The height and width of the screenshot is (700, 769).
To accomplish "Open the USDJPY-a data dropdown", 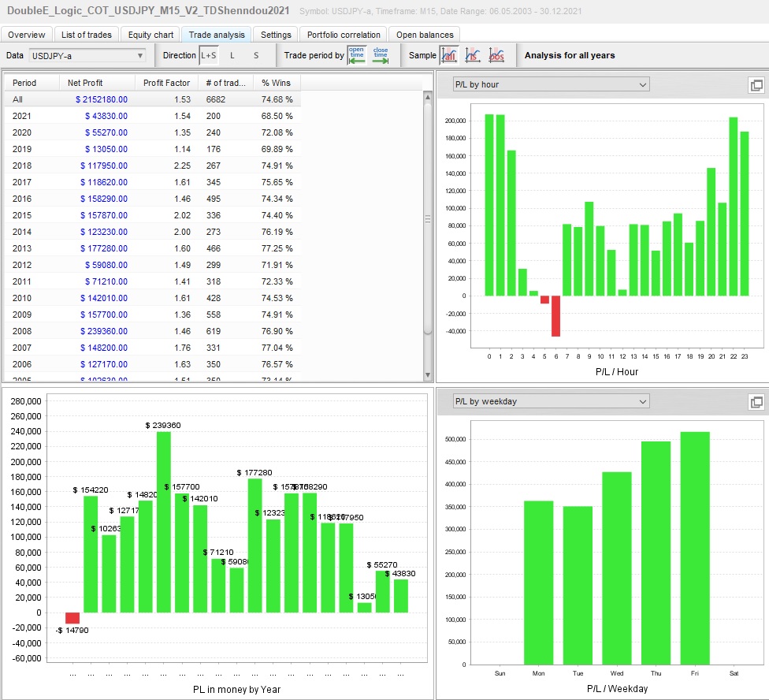I will click(87, 55).
